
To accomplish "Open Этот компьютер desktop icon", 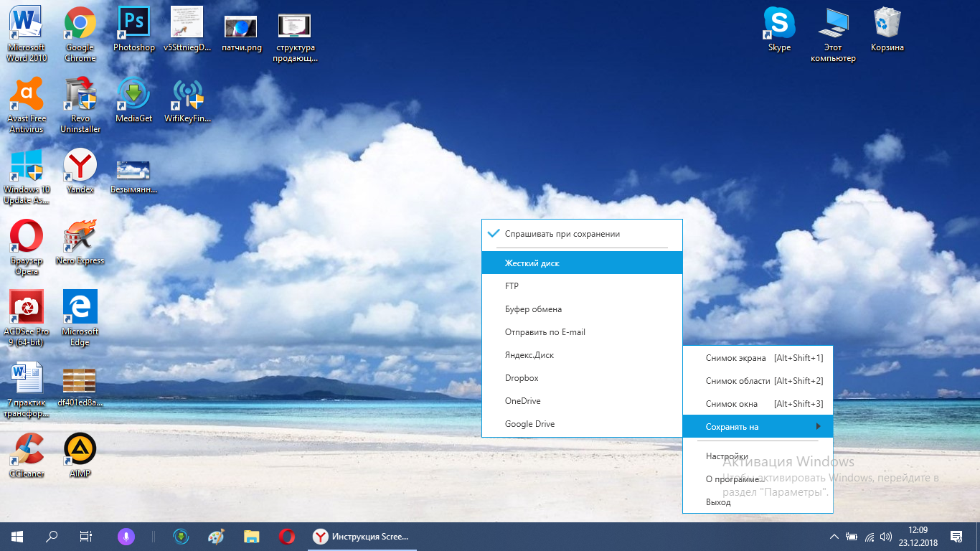I will click(833, 34).
